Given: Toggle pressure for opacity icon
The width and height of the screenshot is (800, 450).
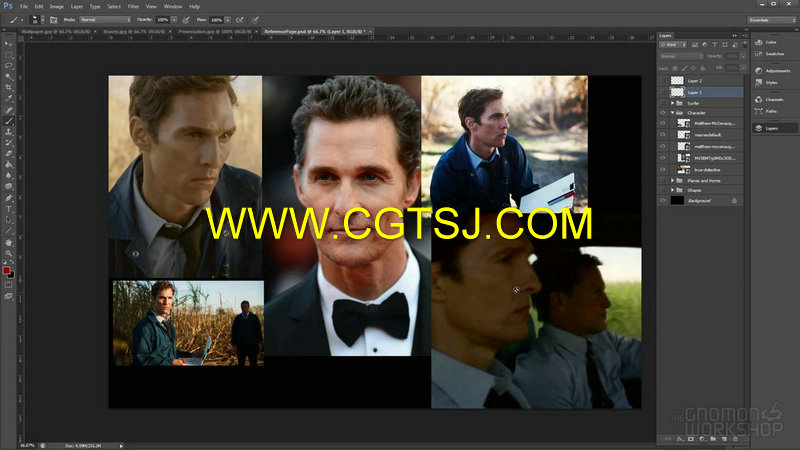Looking at the screenshot, I should click(x=186, y=20).
